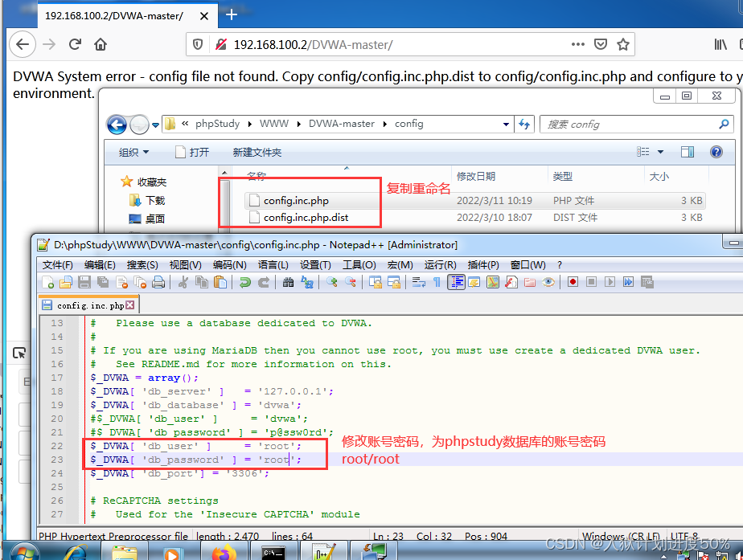Open Replace dialog icon in Notepad++
743x560 pixels.
click(x=307, y=282)
